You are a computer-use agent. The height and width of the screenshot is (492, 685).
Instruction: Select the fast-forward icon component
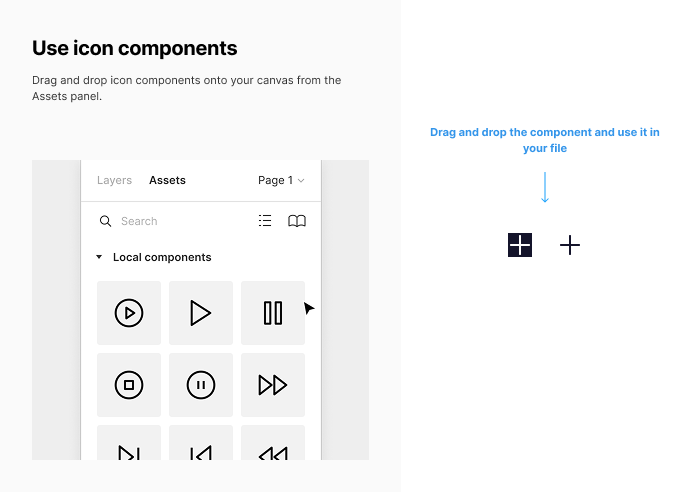coord(273,385)
